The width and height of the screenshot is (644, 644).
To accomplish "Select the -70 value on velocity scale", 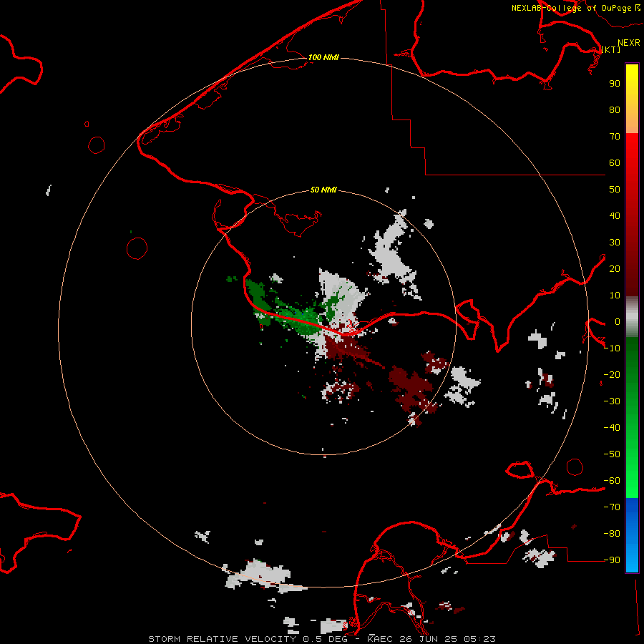I will coord(612,507).
